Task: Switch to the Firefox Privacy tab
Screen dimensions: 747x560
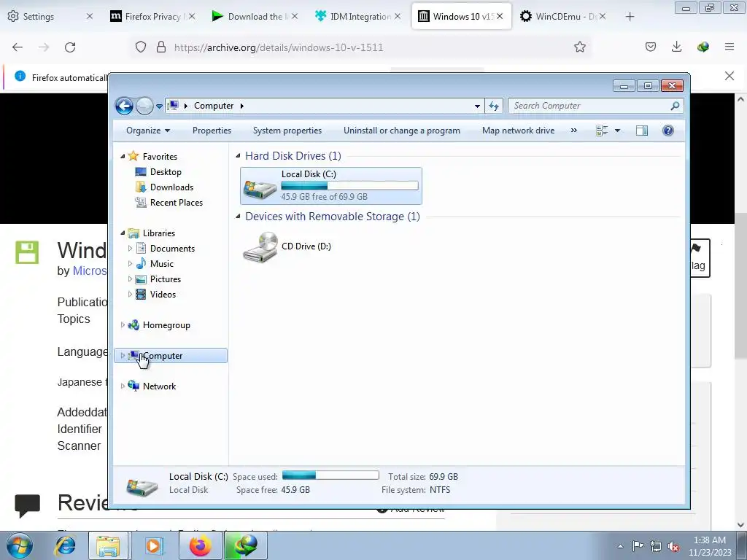Action: pyautogui.click(x=152, y=16)
